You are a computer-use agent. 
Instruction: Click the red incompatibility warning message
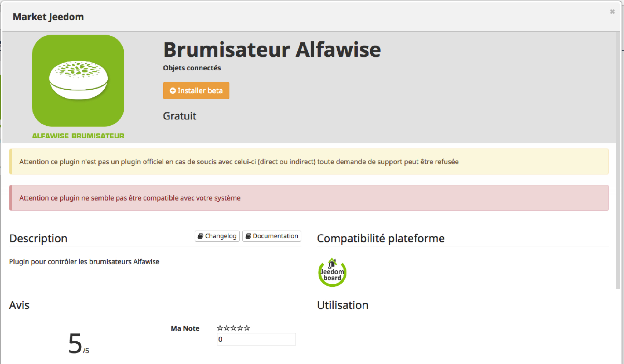point(309,198)
